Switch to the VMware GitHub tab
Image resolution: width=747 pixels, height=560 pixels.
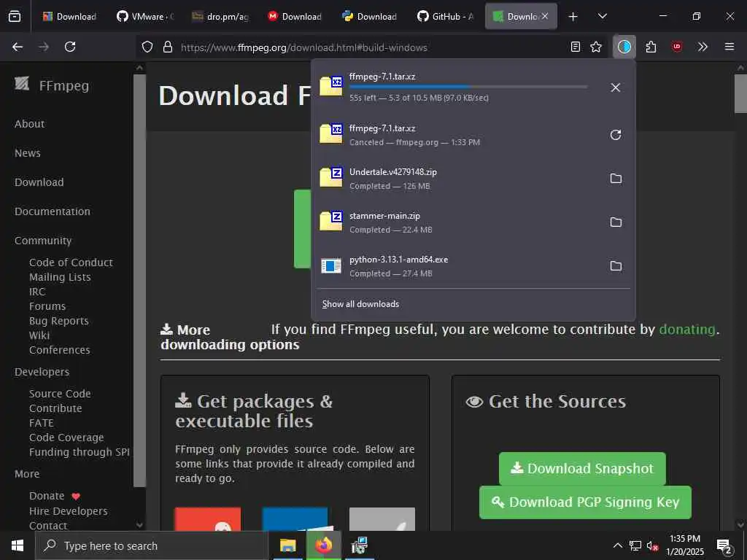tap(146, 17)
